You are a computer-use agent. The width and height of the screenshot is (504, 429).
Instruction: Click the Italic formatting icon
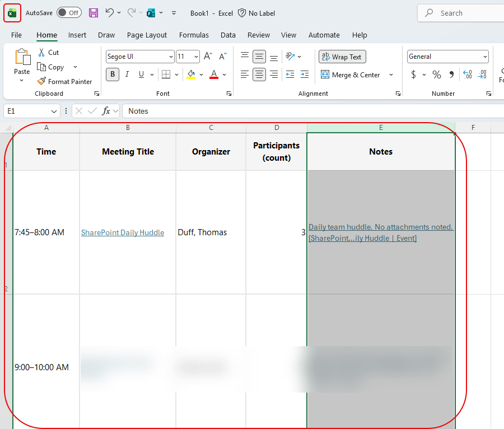127,74
